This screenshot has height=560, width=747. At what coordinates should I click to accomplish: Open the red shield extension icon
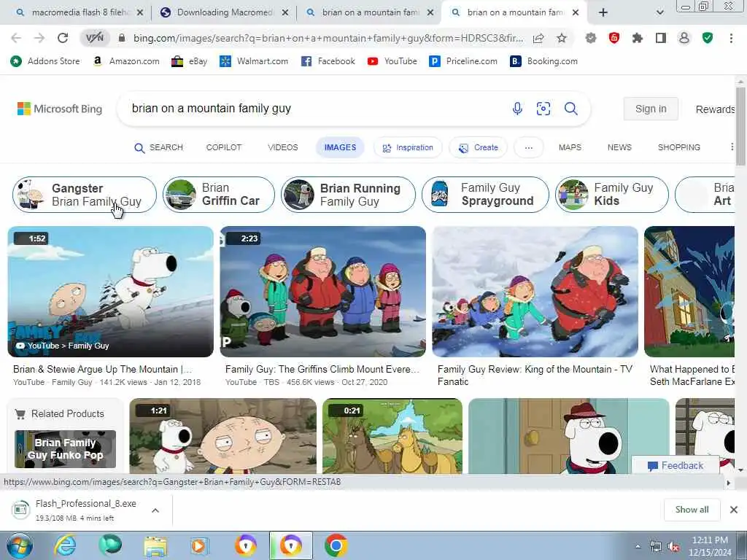(x=614, y=38)
